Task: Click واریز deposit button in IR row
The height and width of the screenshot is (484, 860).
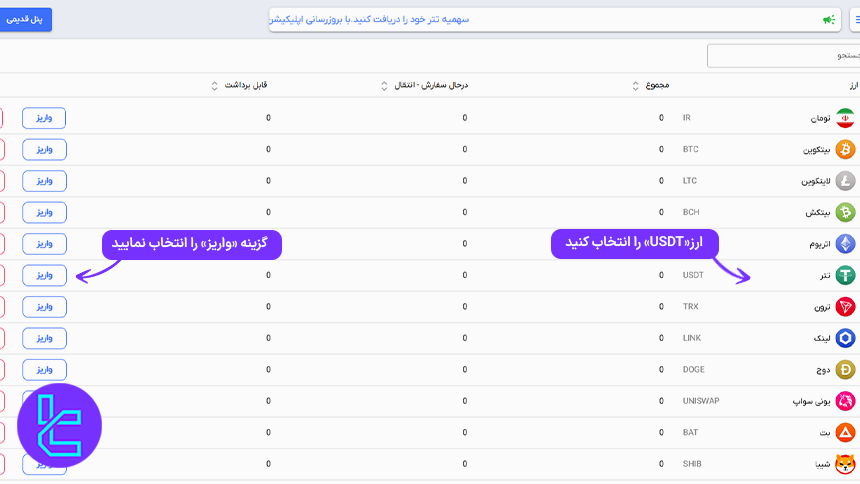Action: coord(44,118)
